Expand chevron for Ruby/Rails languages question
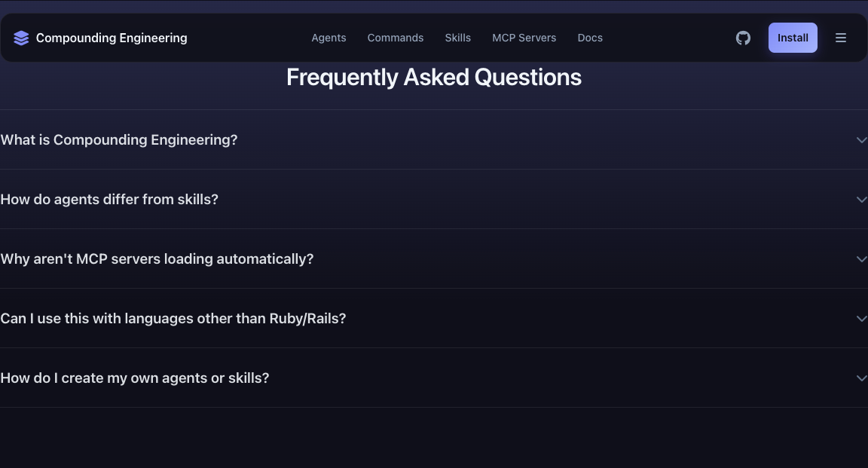This screenshot has width=868, height=468. (x=861, y=319)
